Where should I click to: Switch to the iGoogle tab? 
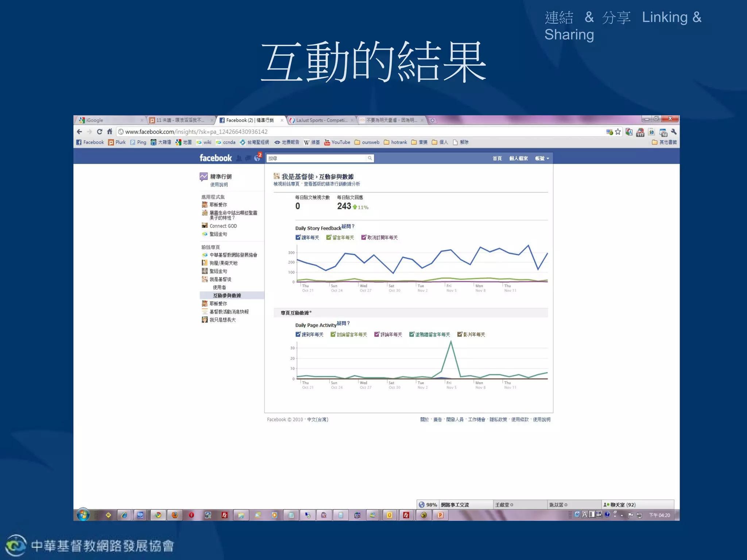(x=110, y=120)
